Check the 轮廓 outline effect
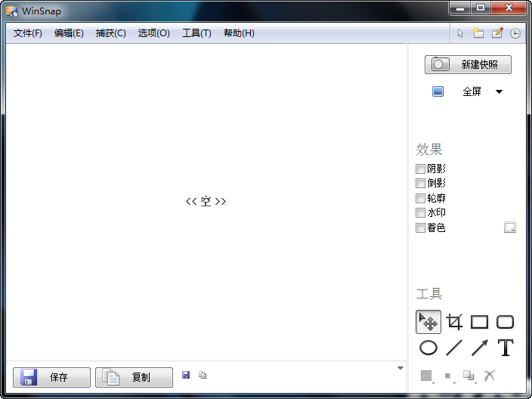Viewport: 532px width, 399px height. 421,198
